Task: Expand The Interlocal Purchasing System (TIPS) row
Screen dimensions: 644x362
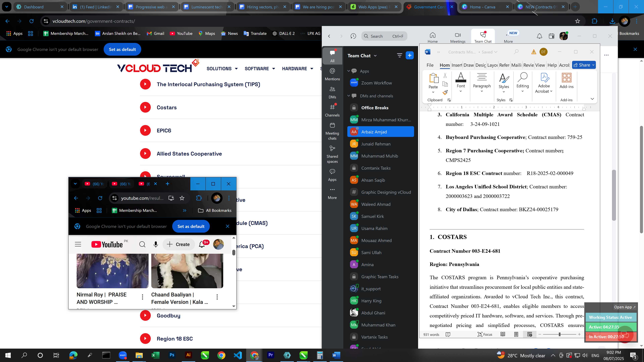Action: [x=230, y=84]
